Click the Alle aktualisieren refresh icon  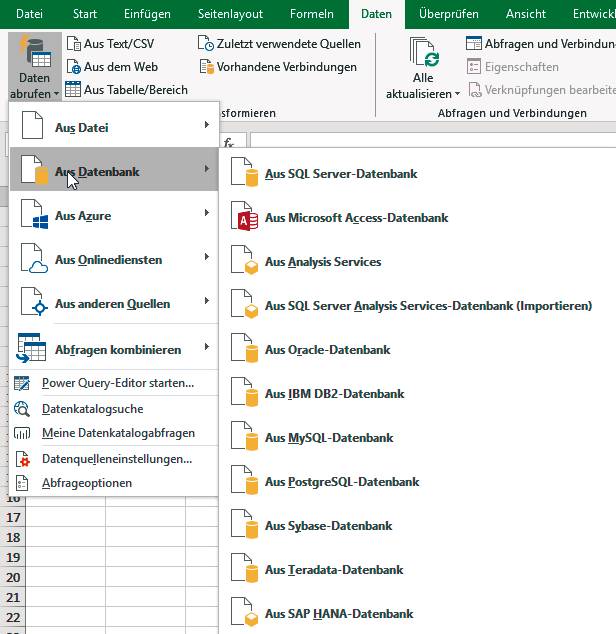tap(424, 52)
